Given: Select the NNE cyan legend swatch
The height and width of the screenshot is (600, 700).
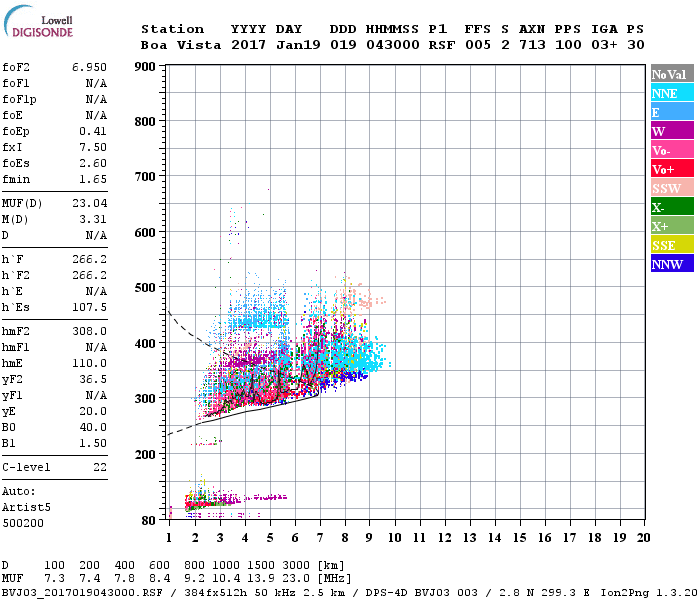Looking at the screenshot, I should click(x=672, y=92).
